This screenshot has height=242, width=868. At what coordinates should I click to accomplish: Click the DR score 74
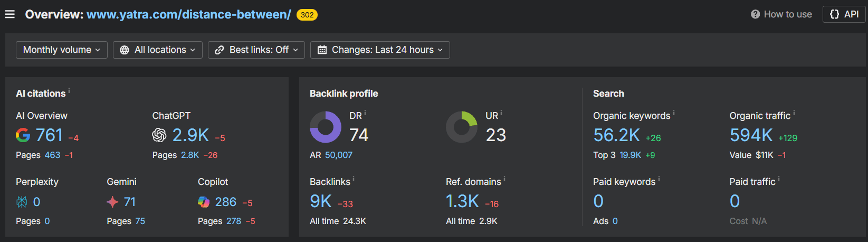(x=359, y=135)
